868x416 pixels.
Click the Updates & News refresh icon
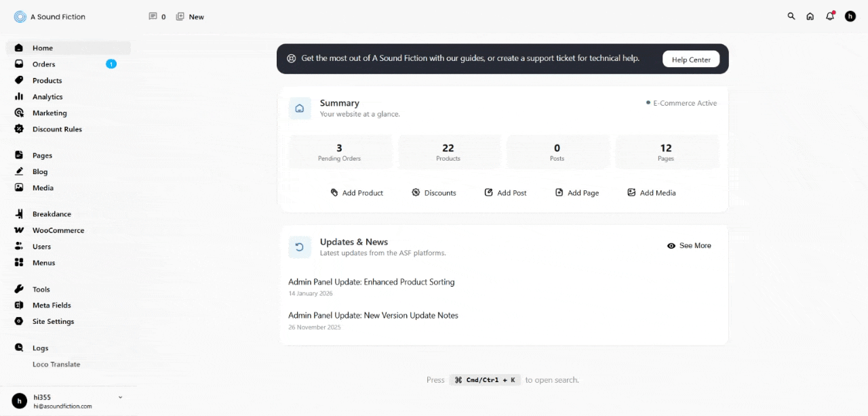[x=300, y=247]
